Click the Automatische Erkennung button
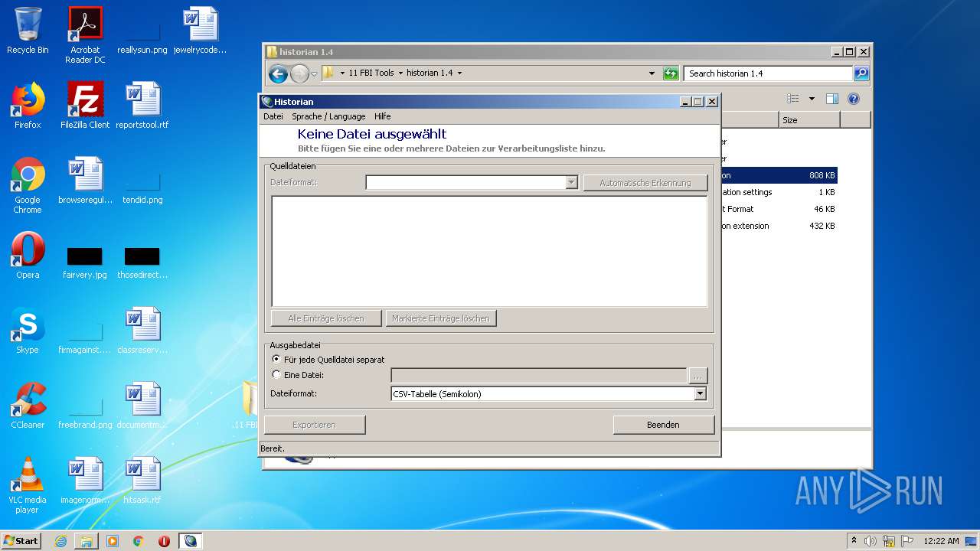This screenshot has height=551, width=980. (645, 183)
